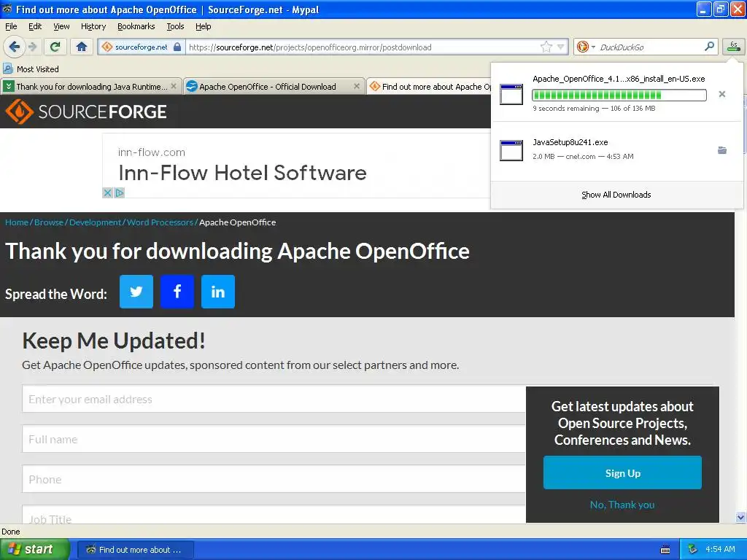Click the email address input field

click(274, 399)
